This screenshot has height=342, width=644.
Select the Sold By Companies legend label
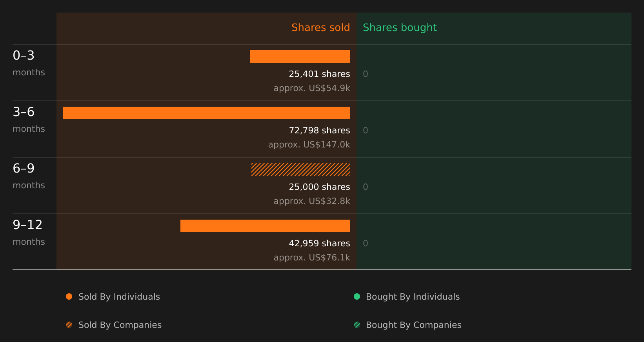click(120, 325)
